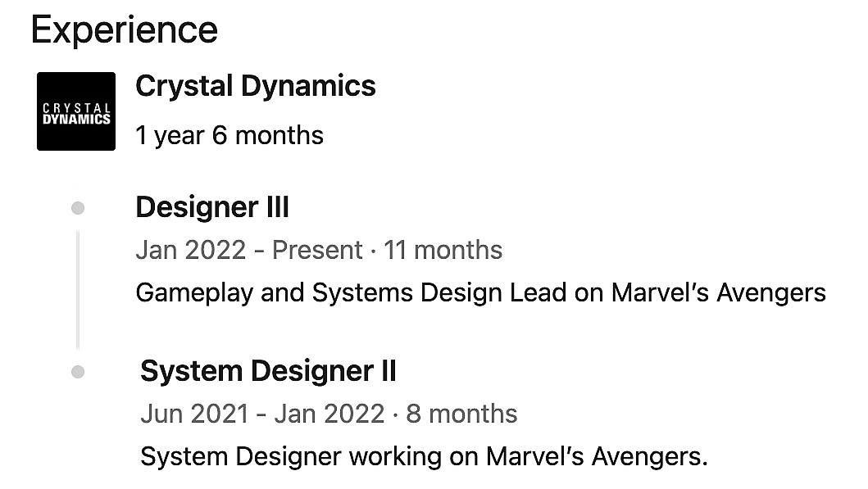Click the "Jun 2021 - Jan 2022" date range

(261, 414)
